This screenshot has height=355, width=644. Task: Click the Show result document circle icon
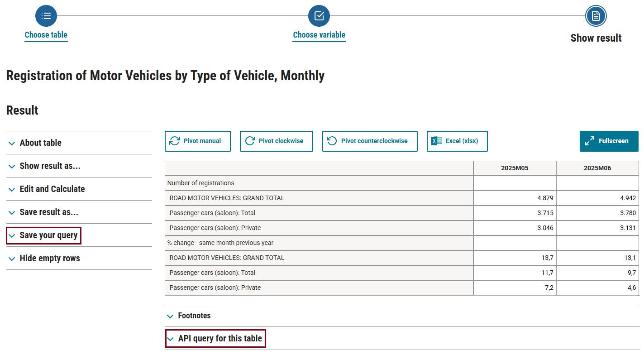[x=596, y=16]
